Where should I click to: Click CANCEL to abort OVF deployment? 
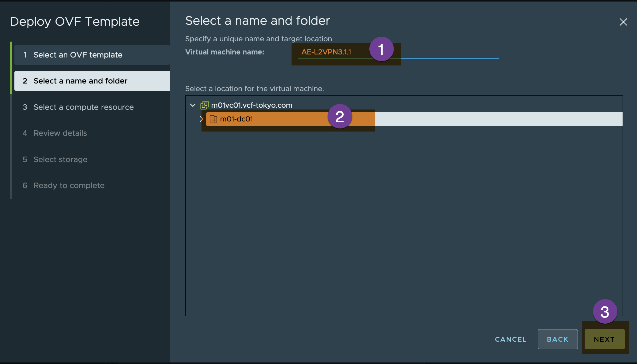[x=510, y=339]
